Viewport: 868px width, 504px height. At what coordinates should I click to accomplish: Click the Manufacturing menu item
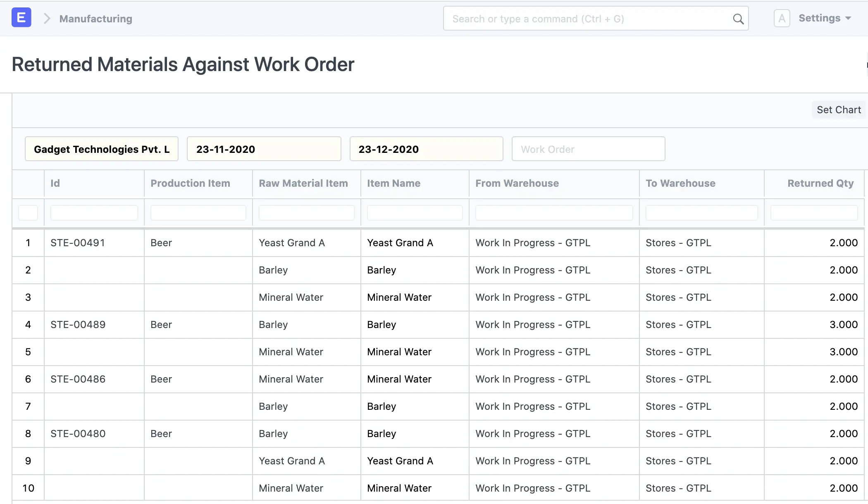point(95,19)
